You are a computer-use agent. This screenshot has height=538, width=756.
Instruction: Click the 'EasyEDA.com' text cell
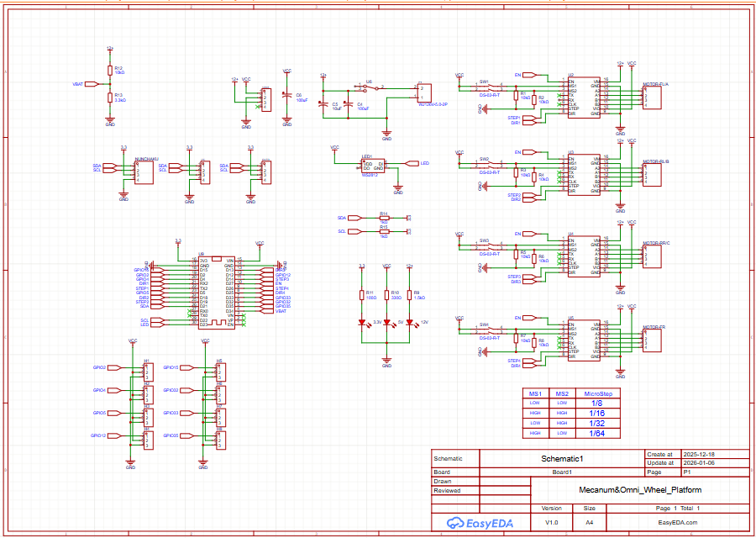677,522
